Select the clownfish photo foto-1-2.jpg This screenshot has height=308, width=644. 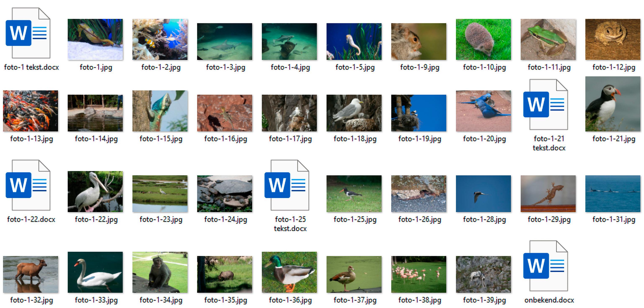160,40
